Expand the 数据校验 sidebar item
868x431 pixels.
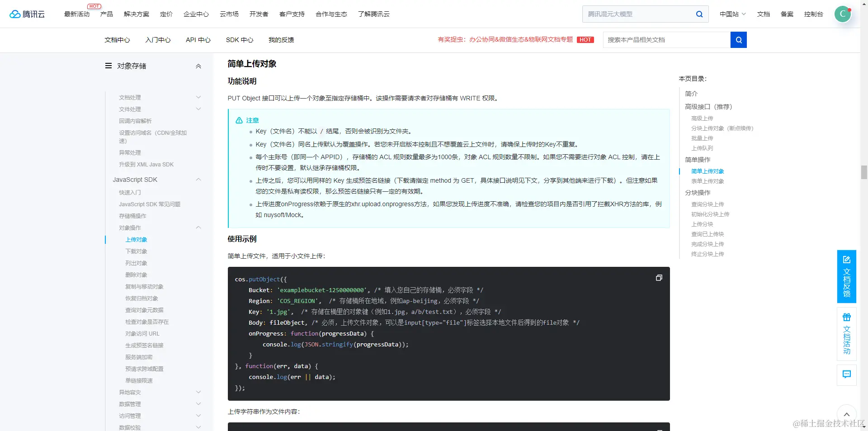(198, 427)
